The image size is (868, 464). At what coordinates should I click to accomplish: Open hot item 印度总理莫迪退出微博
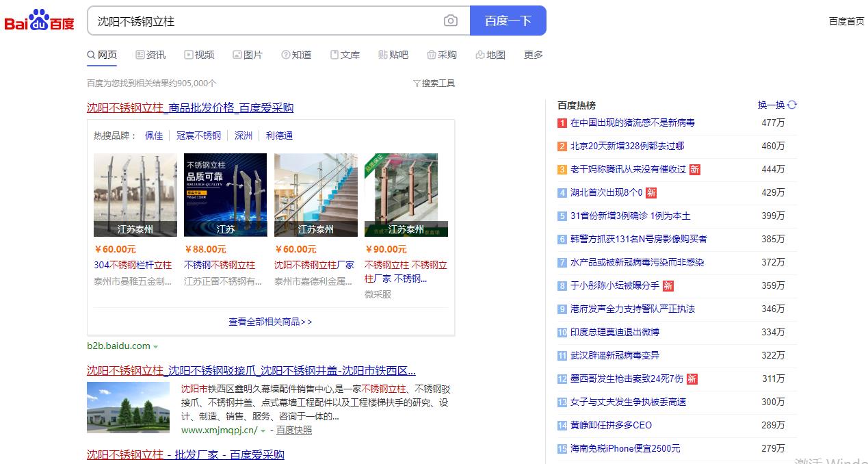tap(615, 333)
